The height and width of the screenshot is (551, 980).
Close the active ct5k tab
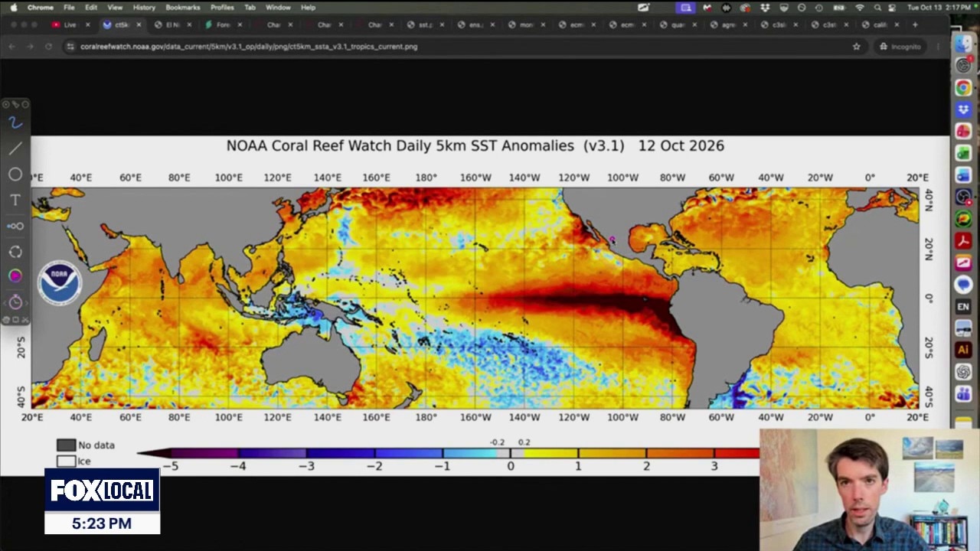coord(138,24)
